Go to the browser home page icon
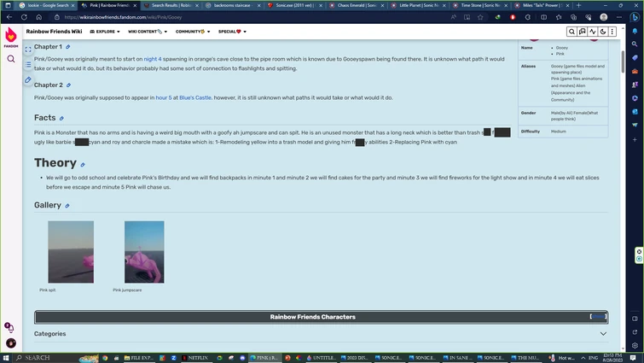This screenshot has height=363, width=644. pyautogui.click(x=38, y=17)
